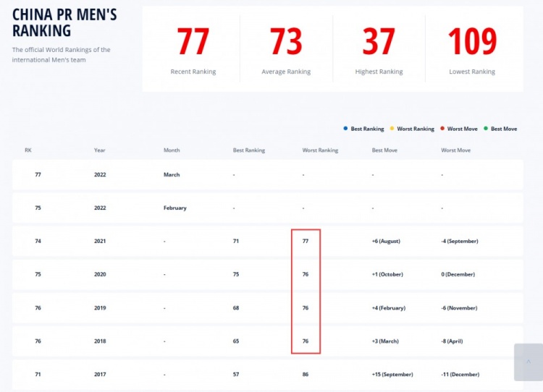Click the -6 (November) worst move cell
Screen dimensions: 543x392
tap(459, 308)
